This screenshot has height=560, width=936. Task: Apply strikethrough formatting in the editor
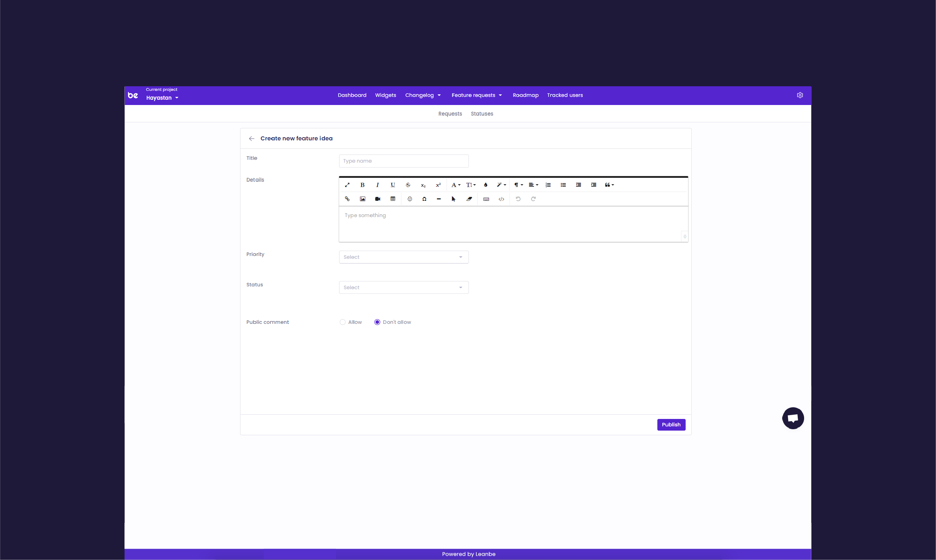point(408,185)
